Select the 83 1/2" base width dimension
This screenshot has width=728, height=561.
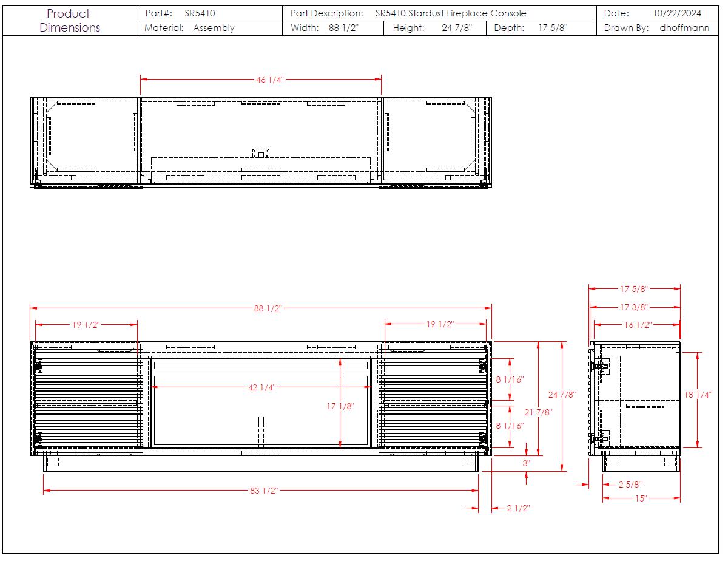point(263,491)
